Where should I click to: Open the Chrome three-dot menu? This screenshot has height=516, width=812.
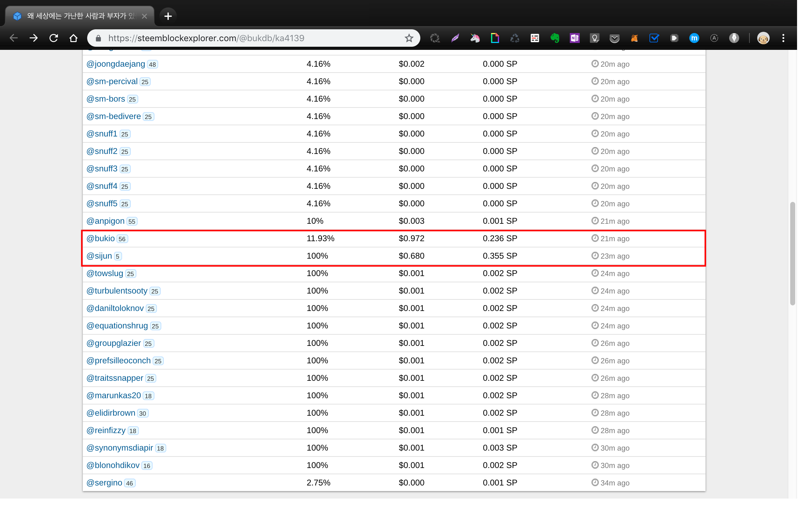[783, 38]
